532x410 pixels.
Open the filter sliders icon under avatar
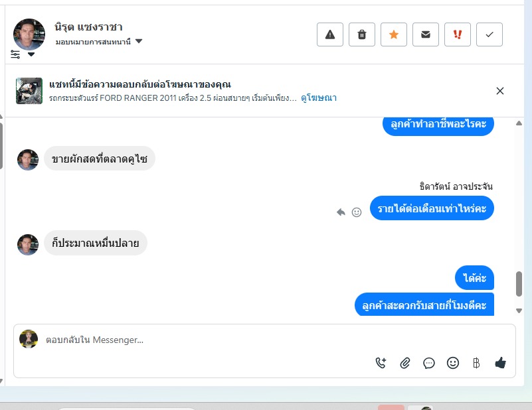[x=15, y=54]
